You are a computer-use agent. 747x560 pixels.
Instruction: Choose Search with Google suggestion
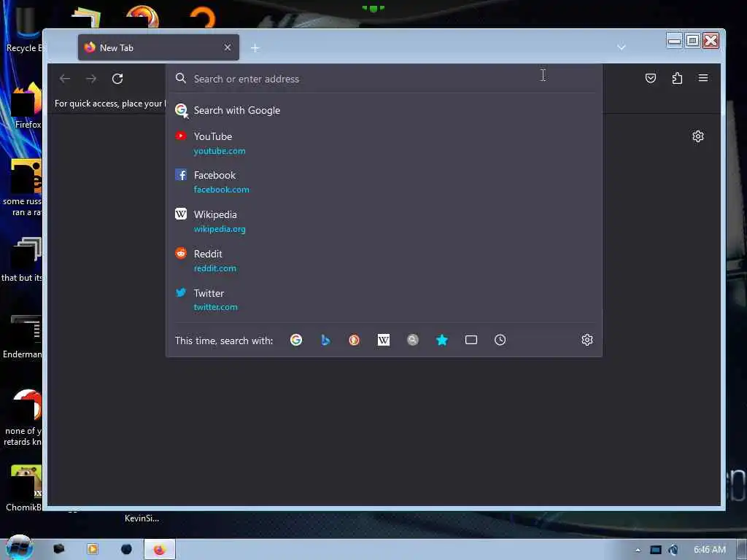tap(384, 111)
